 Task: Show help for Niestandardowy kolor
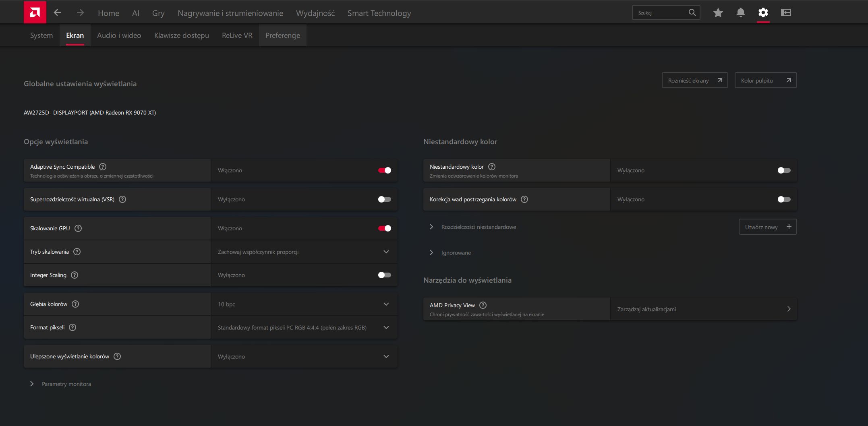[492, 167]
